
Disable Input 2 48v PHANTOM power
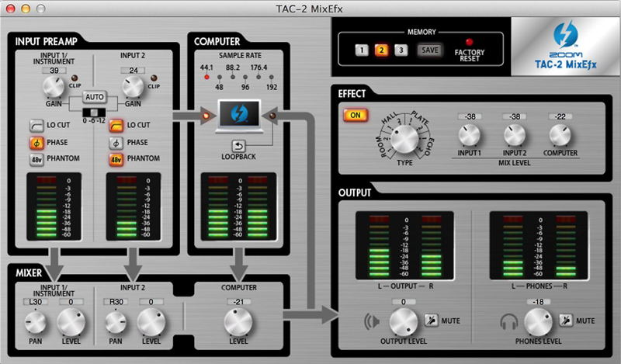114,160
